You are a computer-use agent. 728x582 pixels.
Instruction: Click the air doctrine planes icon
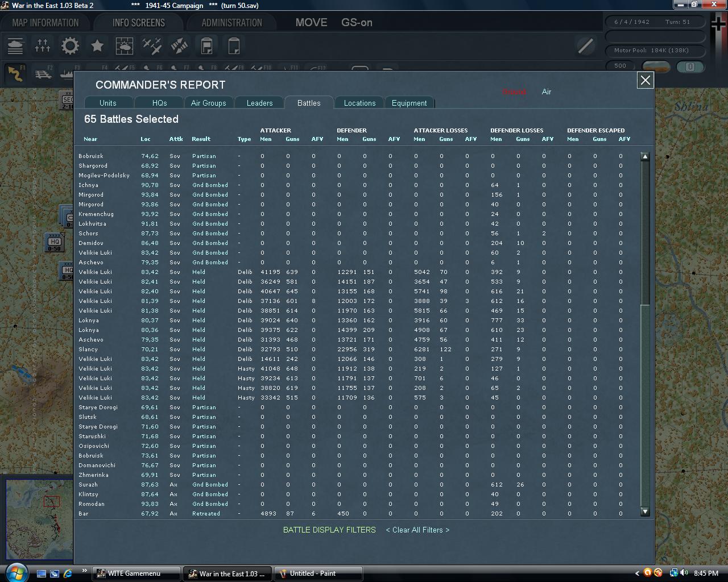point(152,45)
